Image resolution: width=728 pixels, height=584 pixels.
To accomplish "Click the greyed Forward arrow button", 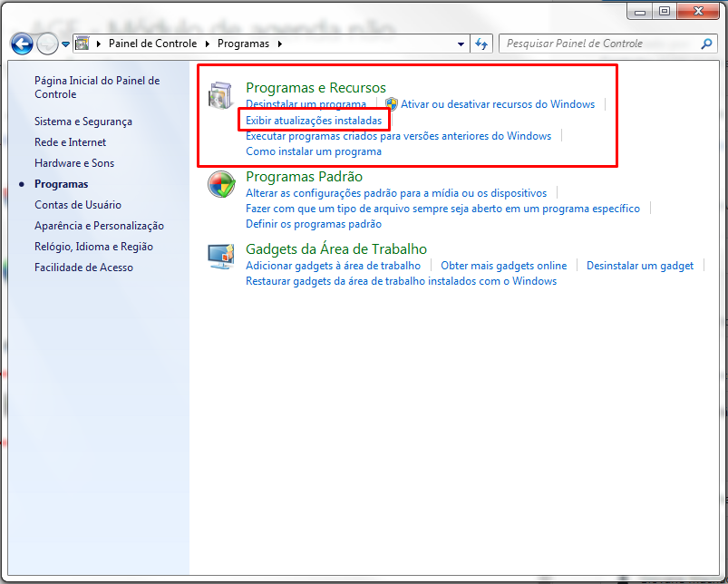I will (x=47, y=44).
